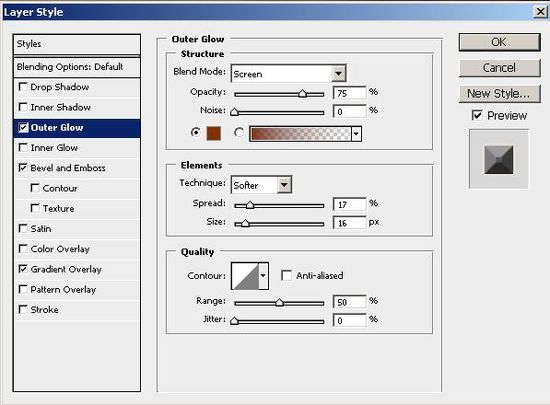Open the Texture settings entry

pyautogui.click(x=59, y=208)
